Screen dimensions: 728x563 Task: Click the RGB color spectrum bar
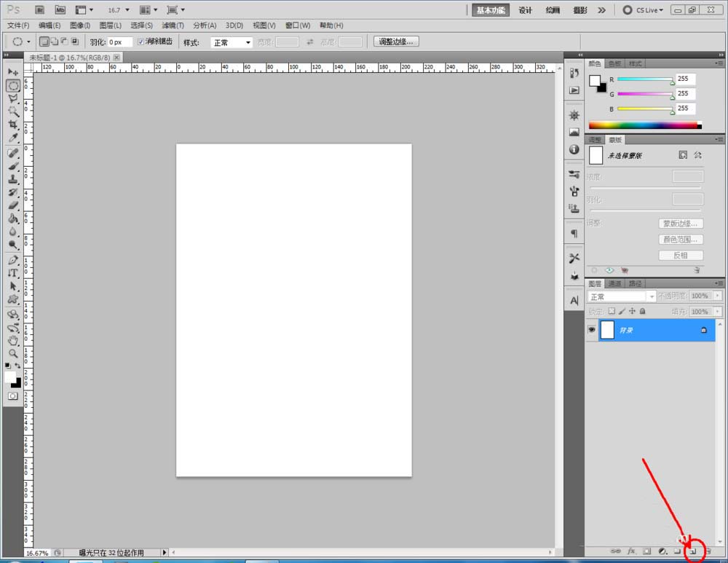click(643, 125)
